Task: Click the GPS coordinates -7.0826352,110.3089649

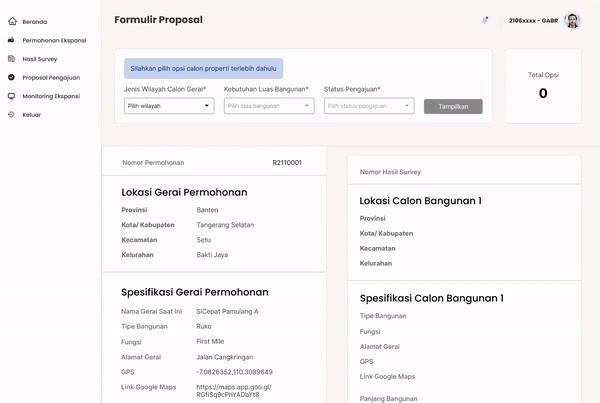Action: 235,372
